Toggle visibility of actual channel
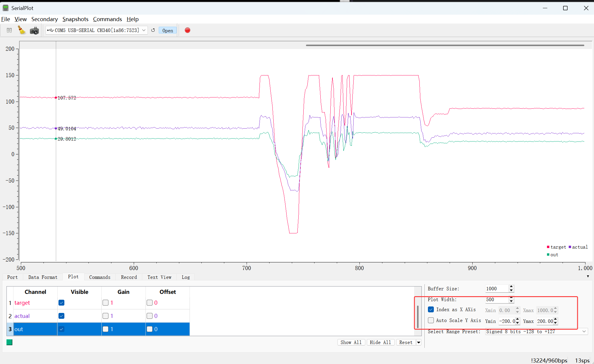The height and width of the screenshot is (364, 594). [x=61, y=316]
